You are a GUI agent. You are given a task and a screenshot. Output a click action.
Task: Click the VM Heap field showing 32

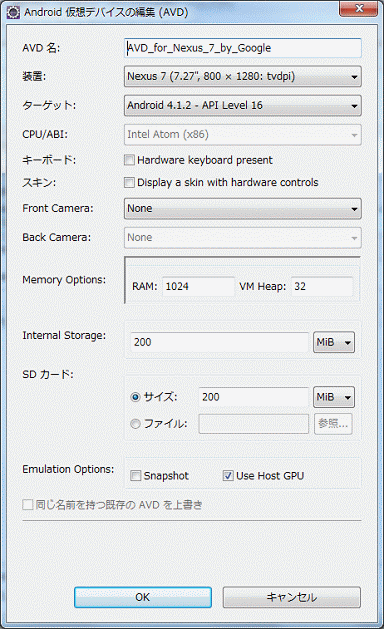[x=322, y=286]
